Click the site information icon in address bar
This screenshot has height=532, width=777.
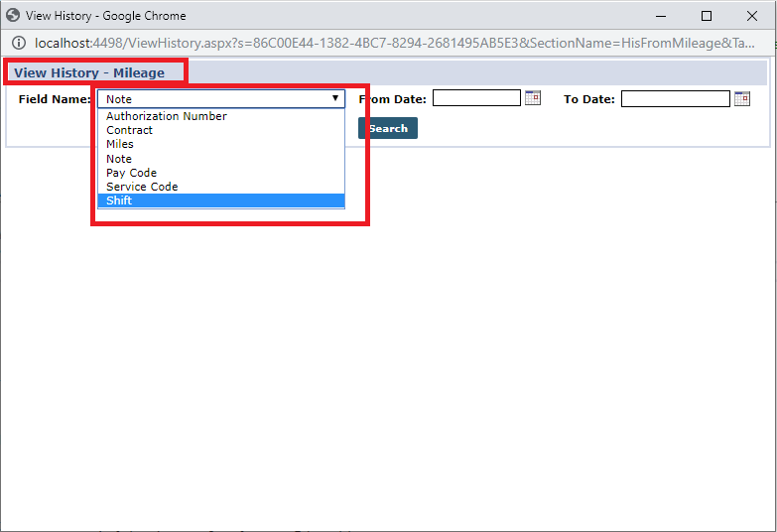click(18, 43)
